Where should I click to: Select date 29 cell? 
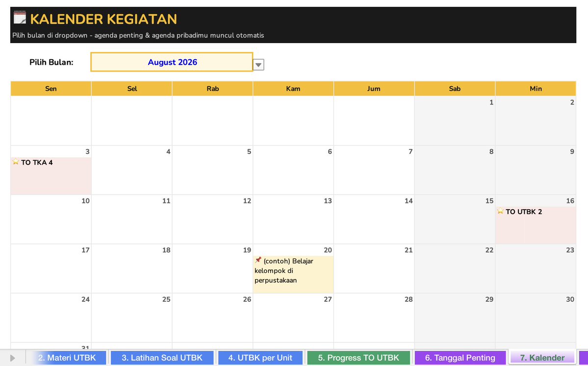pos(455,317)
